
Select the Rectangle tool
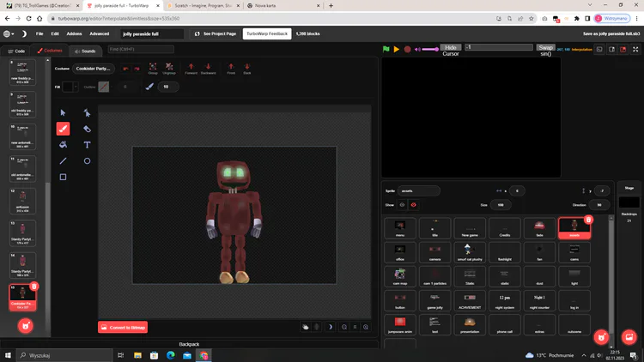tap(63, 177)
